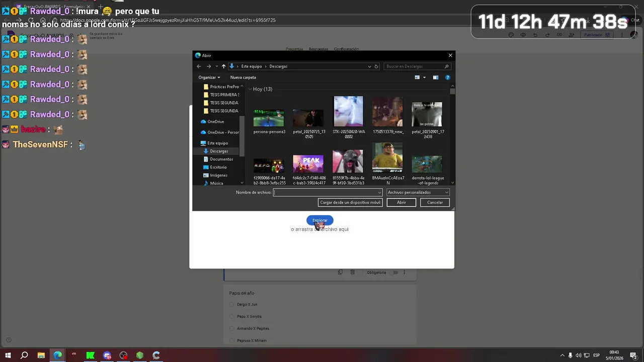Open the view options dropdown arrow
The height and width of the screenshot is (362, 644).
424,77
